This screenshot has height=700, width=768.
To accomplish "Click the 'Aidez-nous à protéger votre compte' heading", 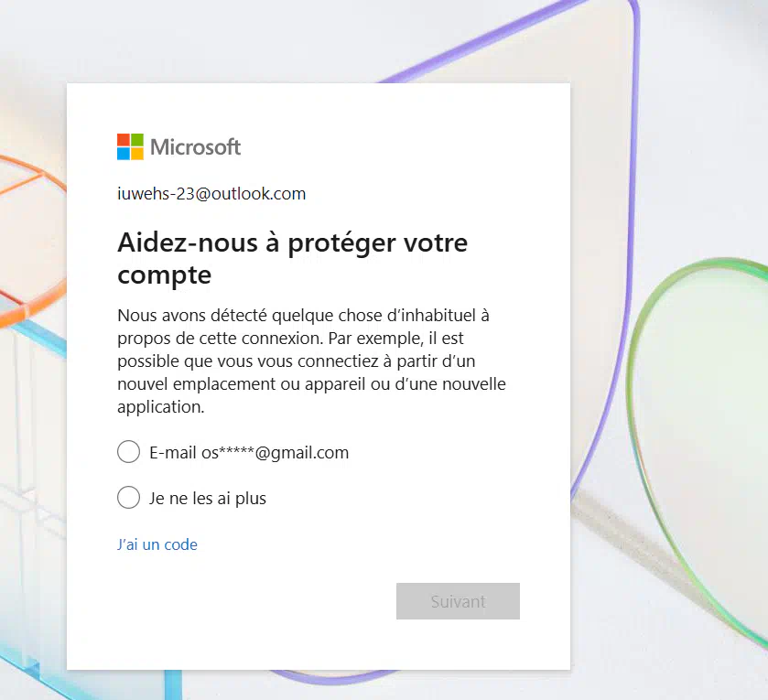I will pos(292,258).
